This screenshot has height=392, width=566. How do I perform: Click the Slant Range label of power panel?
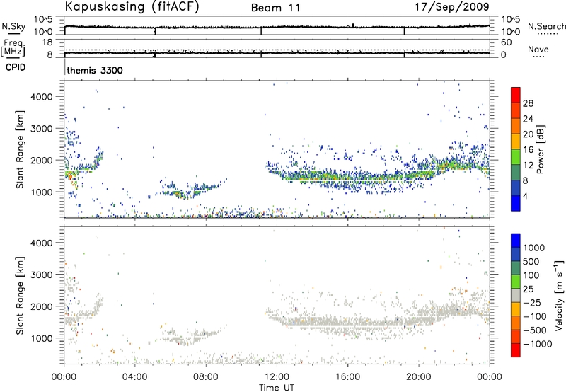pos(20,149)
